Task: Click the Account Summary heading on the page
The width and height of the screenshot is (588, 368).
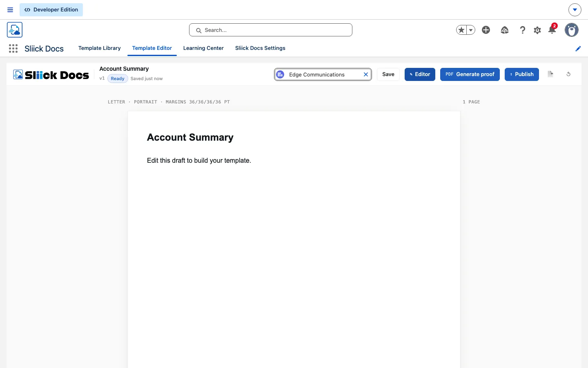Action: 190,137
